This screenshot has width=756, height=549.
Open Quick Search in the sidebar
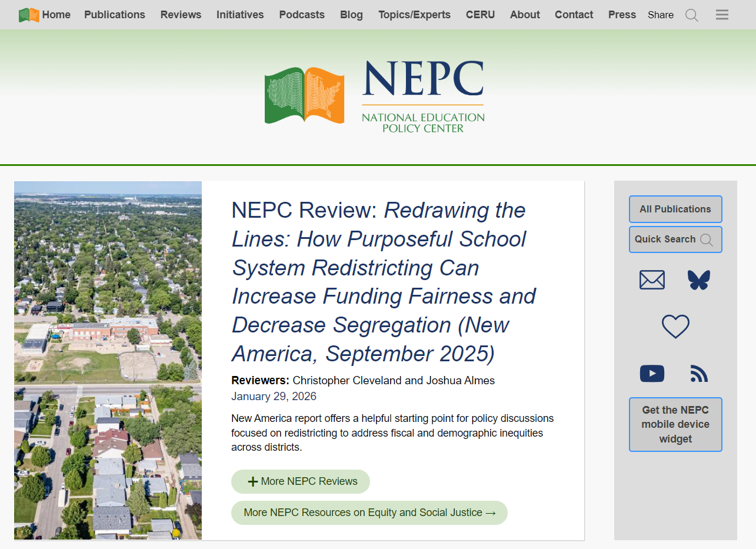tap(675, 239)
